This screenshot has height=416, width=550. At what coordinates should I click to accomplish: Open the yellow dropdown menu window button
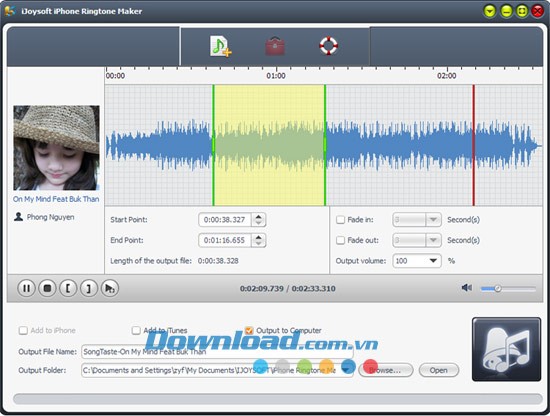click(x=490, y=11)
